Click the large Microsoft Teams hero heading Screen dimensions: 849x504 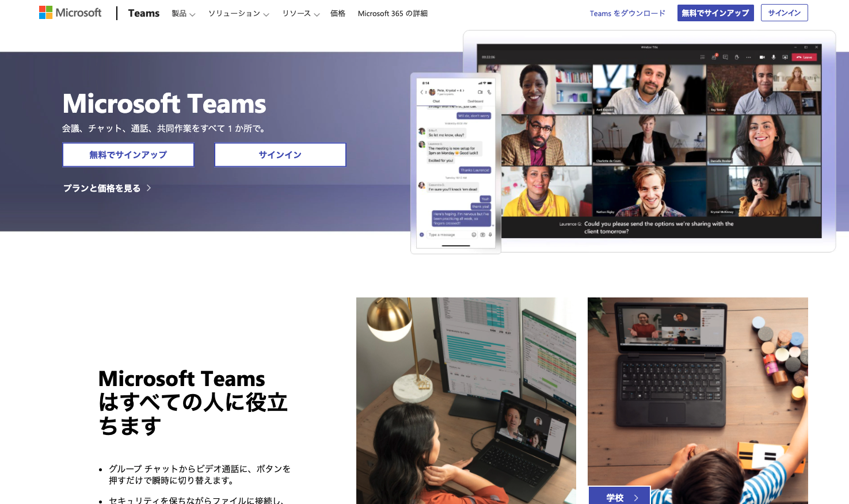pos(164,104)
